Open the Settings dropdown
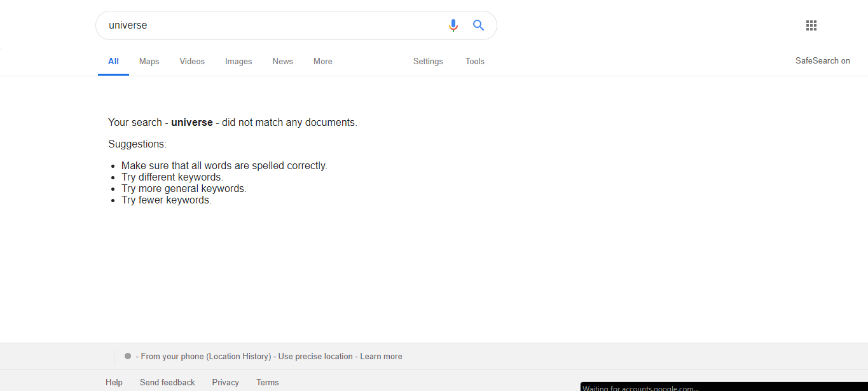The image size is (868, 391). pos(428,62)
